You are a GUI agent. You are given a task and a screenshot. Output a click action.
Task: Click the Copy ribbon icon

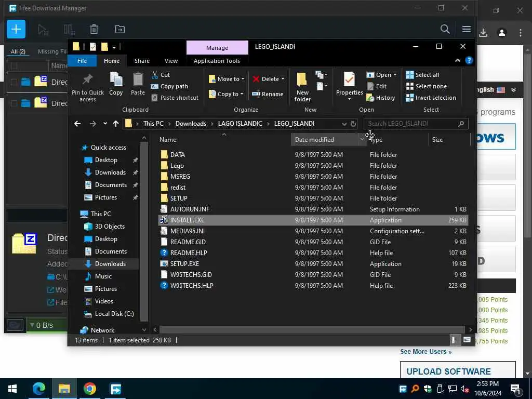[x=116, y=84]
